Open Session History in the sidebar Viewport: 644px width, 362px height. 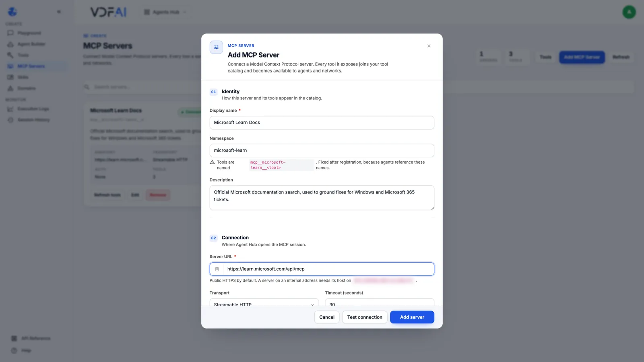[x=34, y=120]
